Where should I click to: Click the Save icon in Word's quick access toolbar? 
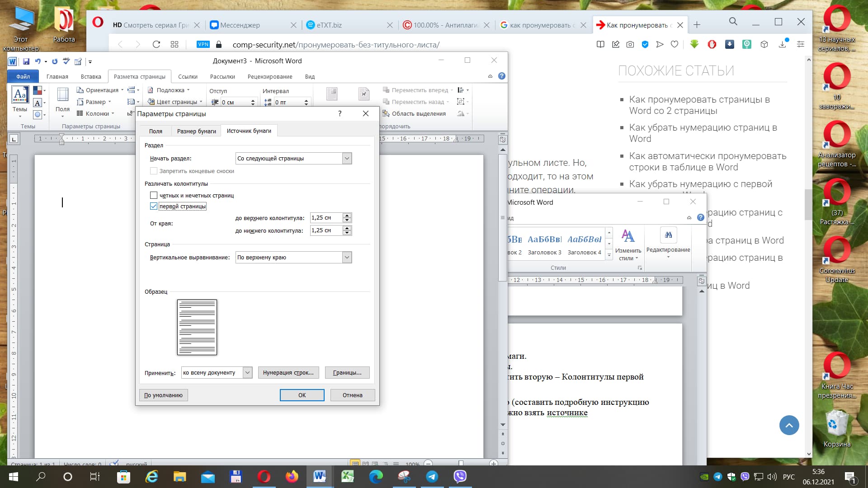(x=26, y=61)
